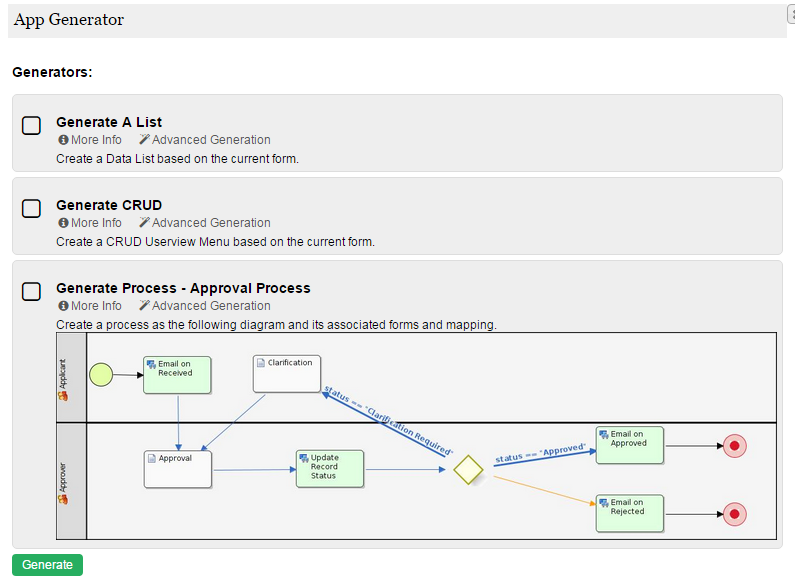This screenshot has height=584, width=795.
Task: Open More Info for Generate CRUD
Action: click(x=90, y=223)
